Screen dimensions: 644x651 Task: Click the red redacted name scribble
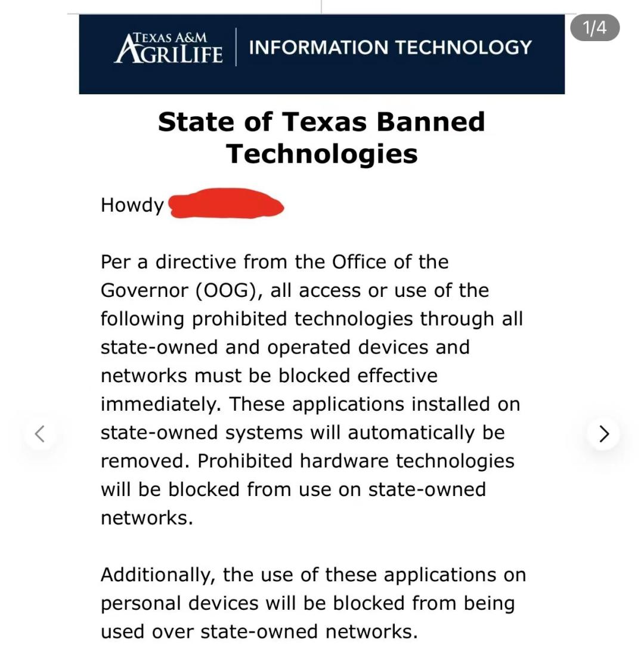[x=226, y=203]
